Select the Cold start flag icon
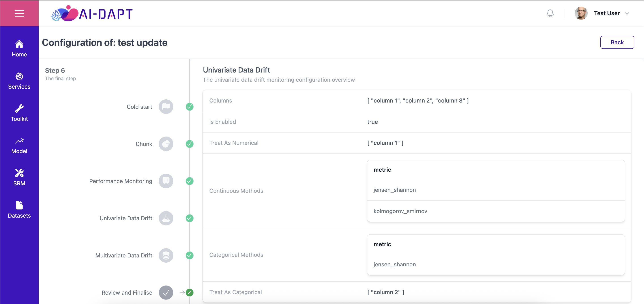This screenshot has width=644, height=304. (166, 107)
